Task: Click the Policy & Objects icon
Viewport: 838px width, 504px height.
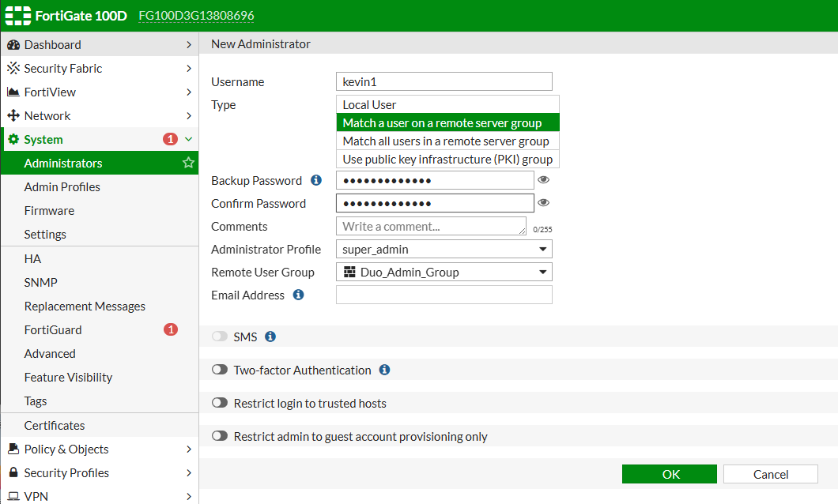Action: coord(13,449)
